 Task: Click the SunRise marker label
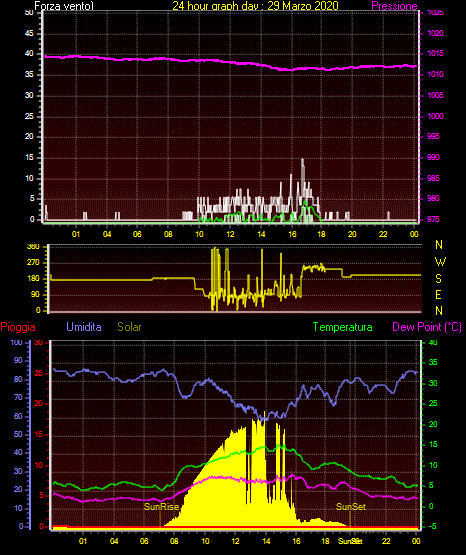(161, 507)
